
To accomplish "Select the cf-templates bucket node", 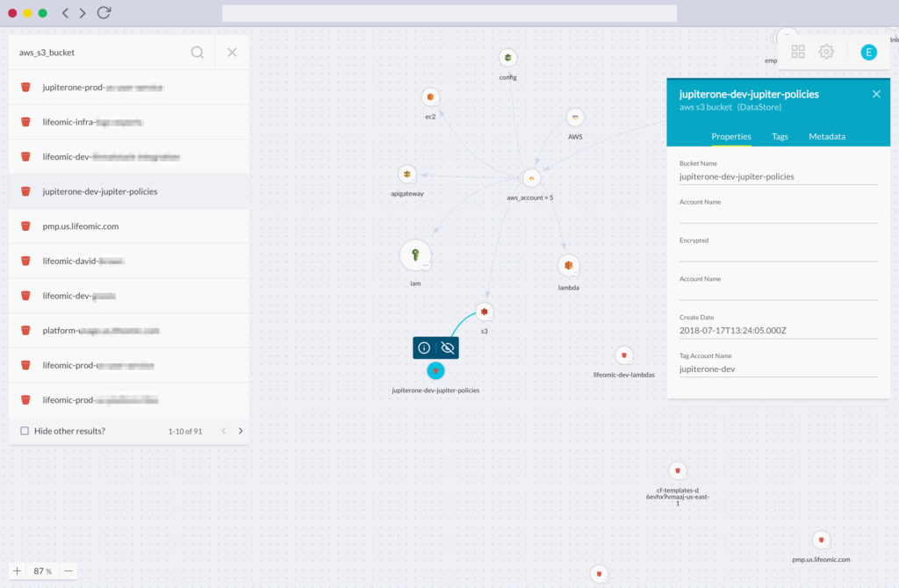I will point(678,471).
